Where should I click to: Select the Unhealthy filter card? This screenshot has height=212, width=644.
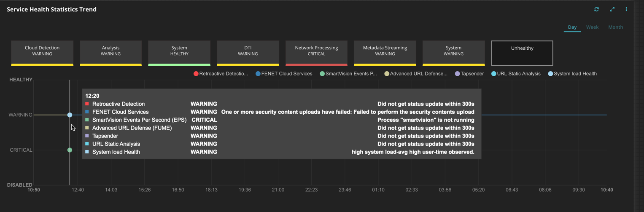click(x=522, y=53)
